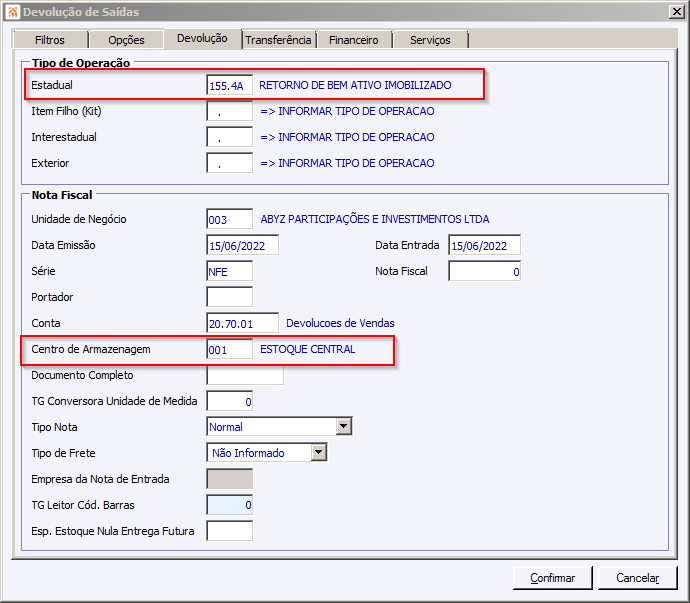Image resolution: width=690 pixels, height=603 pixels.
Task: Switch to the Serviços tab
Action: [x=430, y=40]
